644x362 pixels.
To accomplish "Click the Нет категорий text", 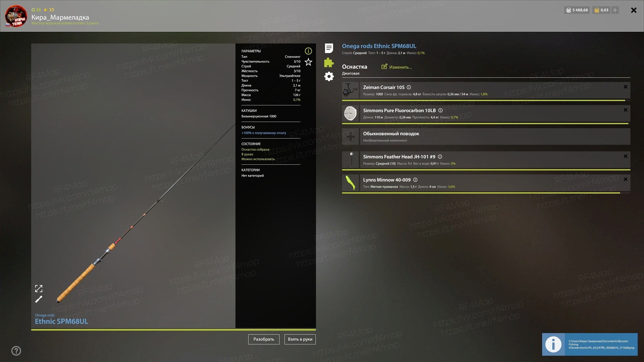I will 253,175.
